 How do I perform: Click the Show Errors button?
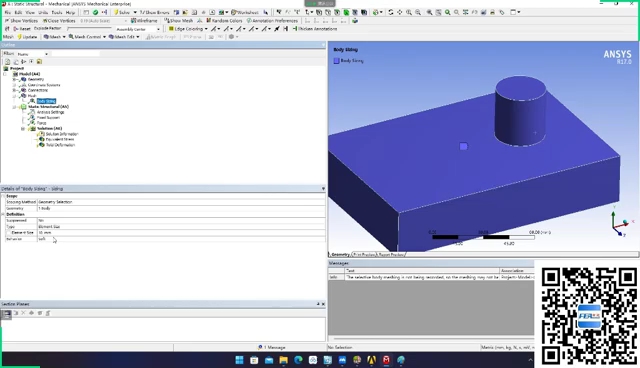[154, 12]
